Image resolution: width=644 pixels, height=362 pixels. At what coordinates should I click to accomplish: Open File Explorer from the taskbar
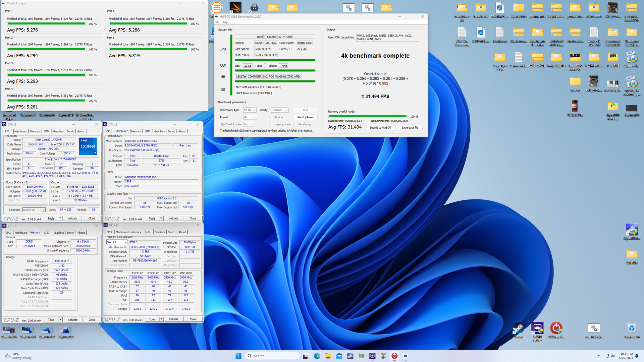(328, 356)
